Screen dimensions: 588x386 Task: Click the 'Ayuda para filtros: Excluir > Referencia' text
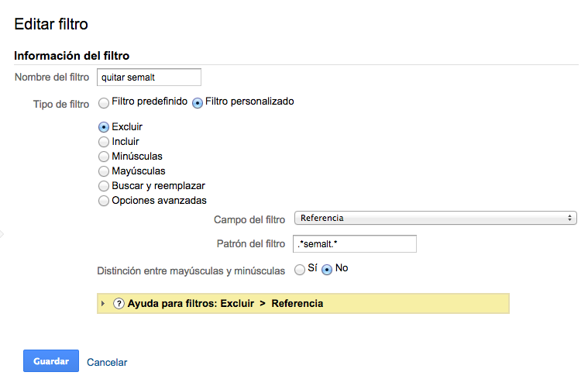225,304
